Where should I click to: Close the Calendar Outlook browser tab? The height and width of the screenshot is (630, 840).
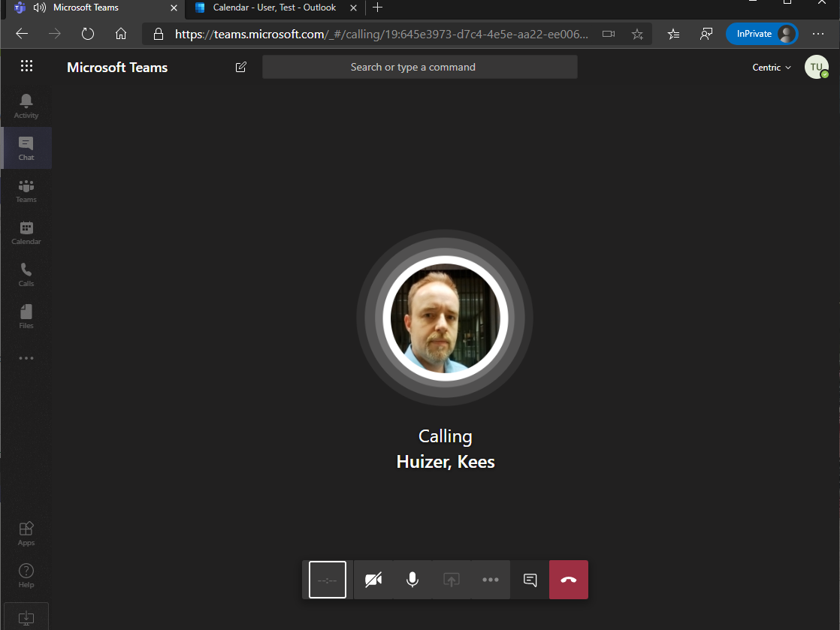(353, 8)
